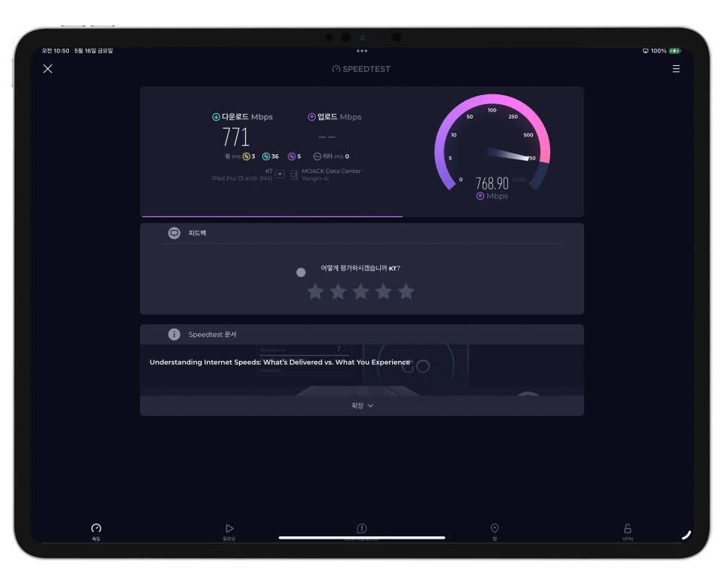Tap the upload arrow icon beside 업로드
Viewport: 724px width, 588px height.
312,117
